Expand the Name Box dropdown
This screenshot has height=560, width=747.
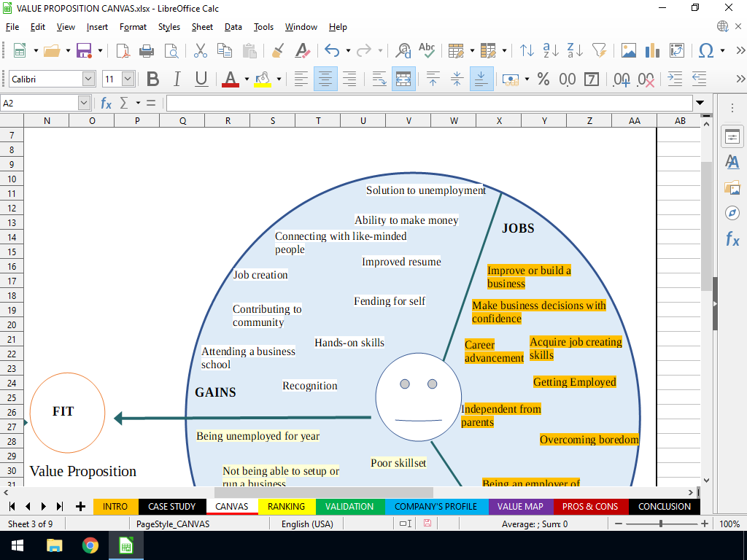84,104
